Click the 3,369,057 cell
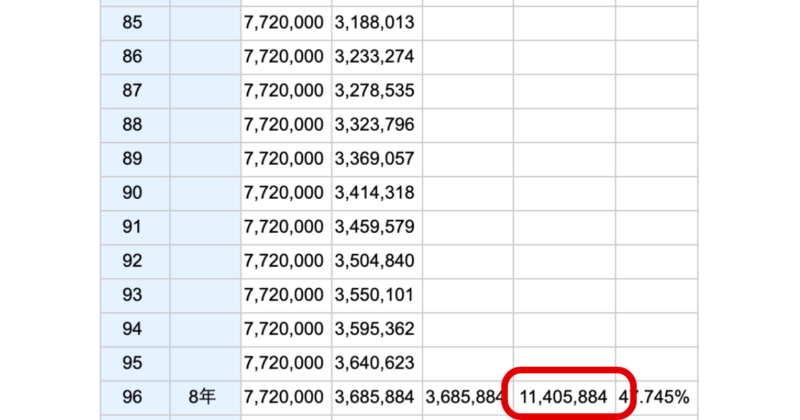The width and height of the screenshot is (800, 420). click(374, 158)
